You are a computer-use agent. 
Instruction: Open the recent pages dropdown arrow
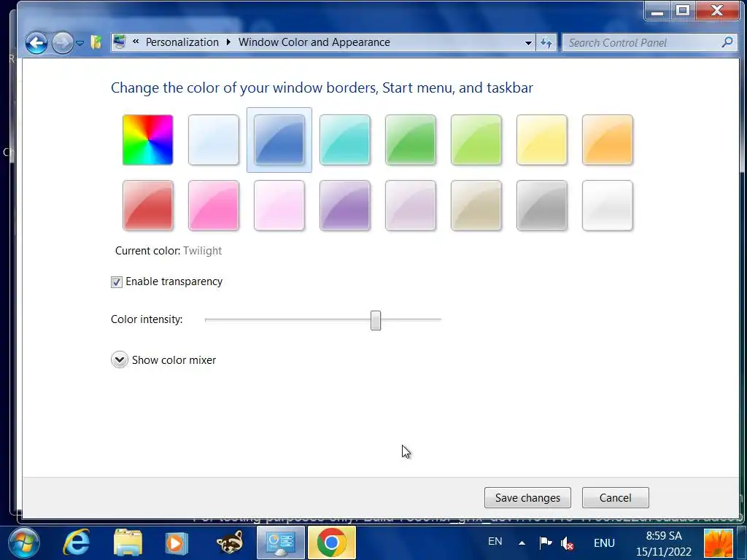click(x=80, y=43)
